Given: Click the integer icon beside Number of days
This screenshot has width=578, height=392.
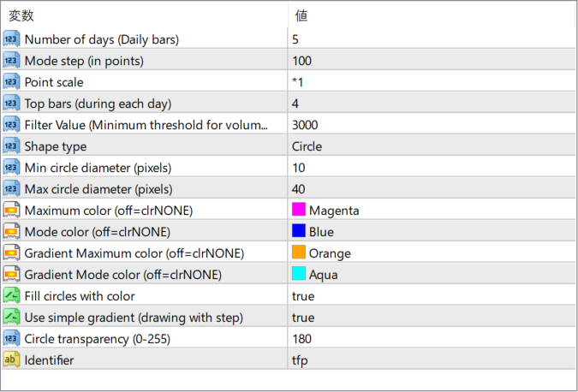Looking at the screenshot, I should (12, 39).
